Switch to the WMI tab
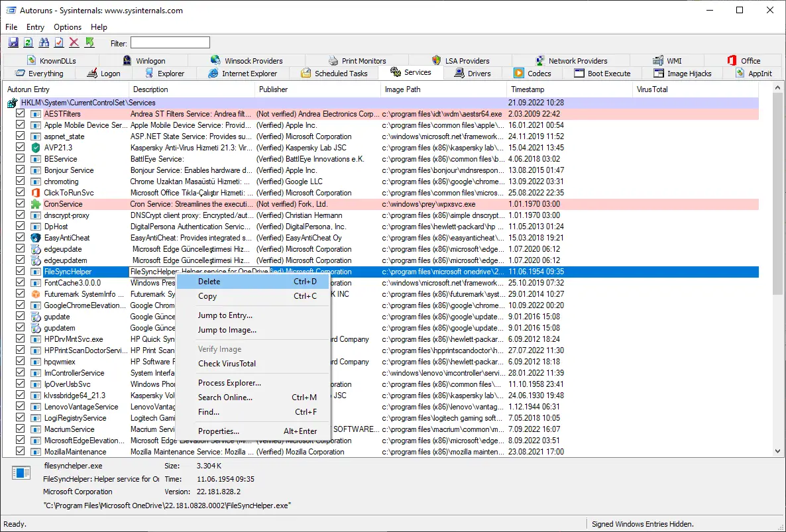This screenshot has height=532, width=786. tap(667, 60)
